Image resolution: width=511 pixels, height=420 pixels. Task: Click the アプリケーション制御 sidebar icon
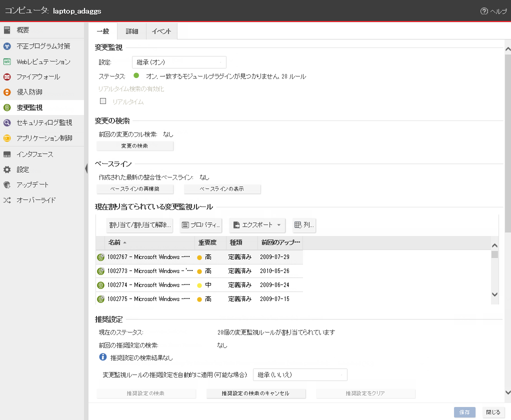click(7, 138)
